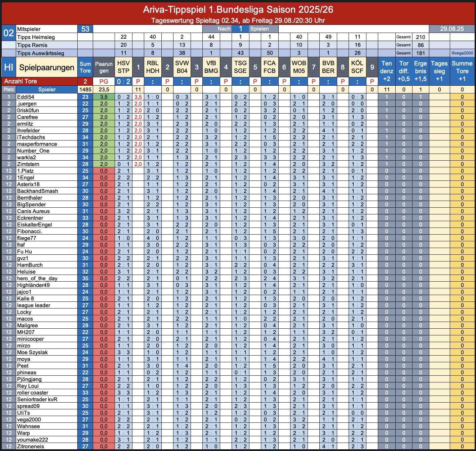Click the player name 'Moe Szyslak'
This screenshot has width=476, height=451.
pos(32,352)
